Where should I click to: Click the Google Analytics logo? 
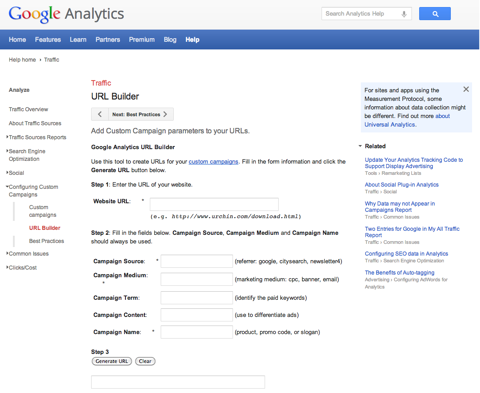click(x=66, y=14)
